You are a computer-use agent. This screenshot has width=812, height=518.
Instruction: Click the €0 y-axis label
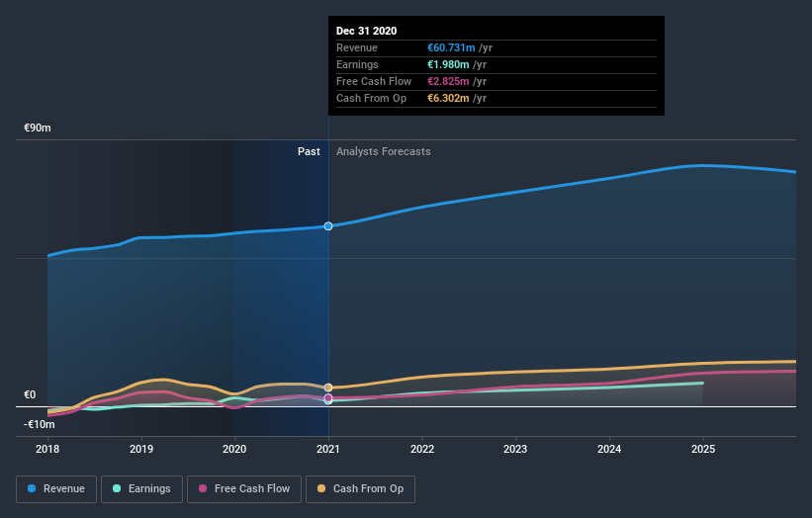coord(30,394)
